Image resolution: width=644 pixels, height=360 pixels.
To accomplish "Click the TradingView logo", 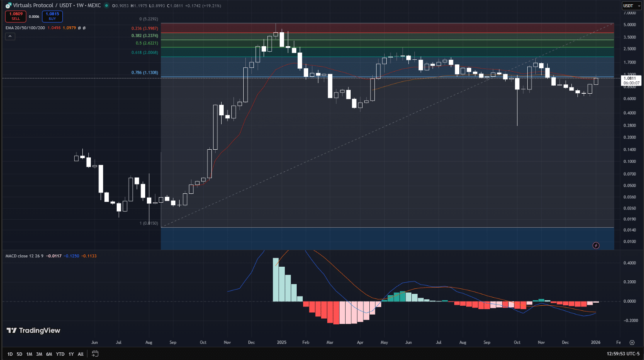I will [x=34, y=330].
